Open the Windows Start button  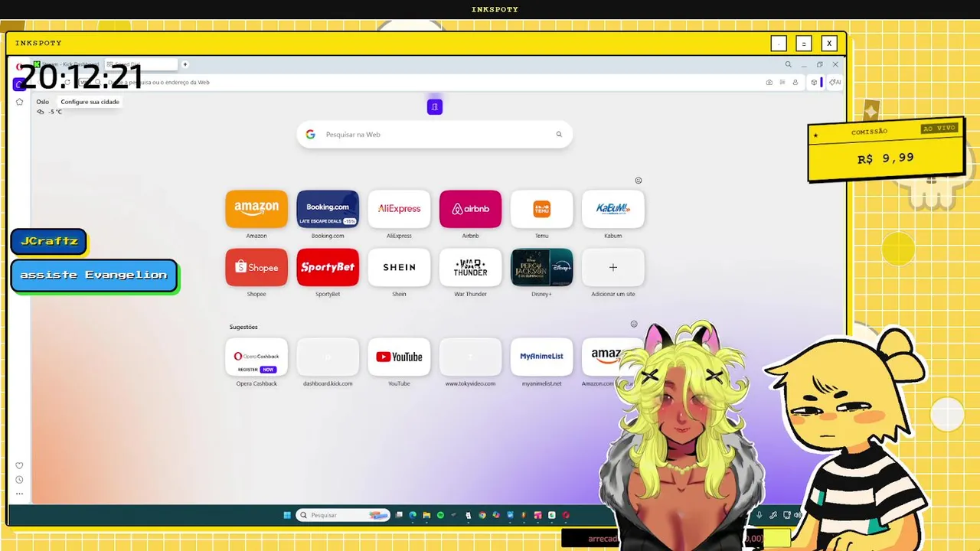[x=287, y=515]
